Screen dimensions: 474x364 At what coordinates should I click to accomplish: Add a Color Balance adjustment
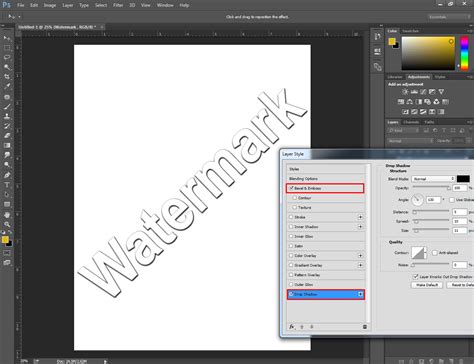410,102
